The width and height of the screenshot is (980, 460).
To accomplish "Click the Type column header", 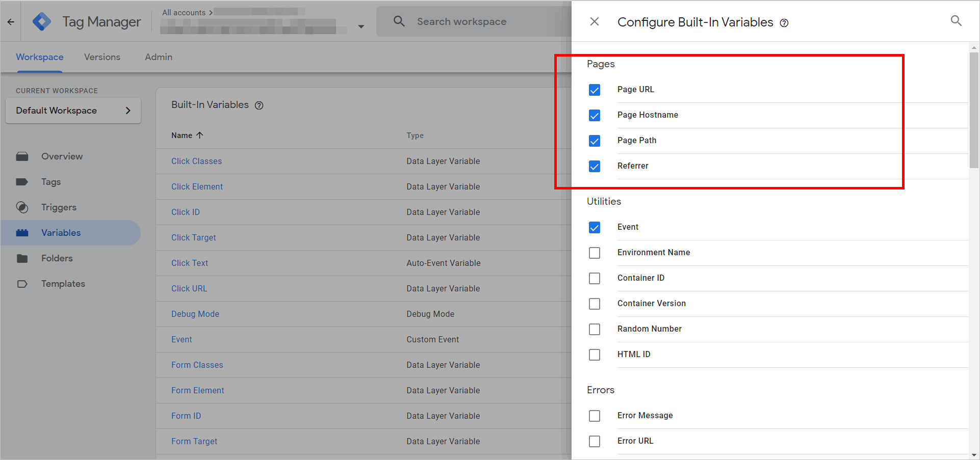I will [x=415, y=136].
